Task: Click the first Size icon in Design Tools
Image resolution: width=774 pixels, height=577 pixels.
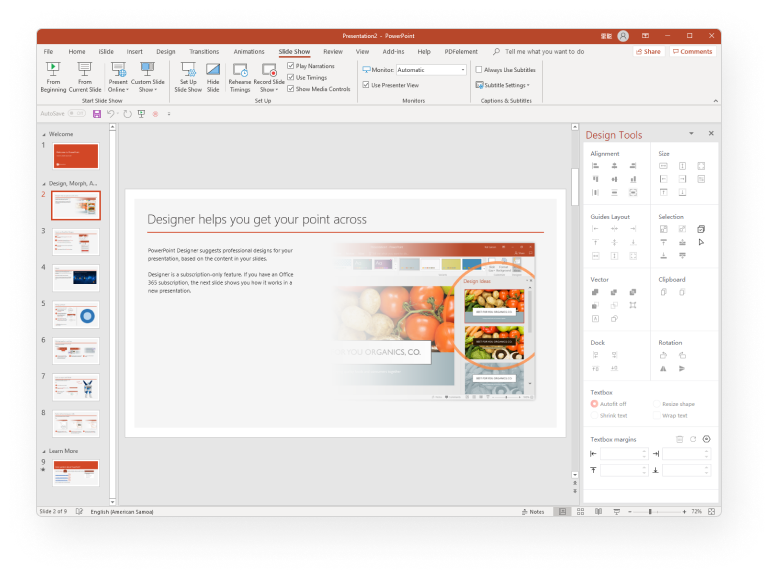Action: coord(663,166)
